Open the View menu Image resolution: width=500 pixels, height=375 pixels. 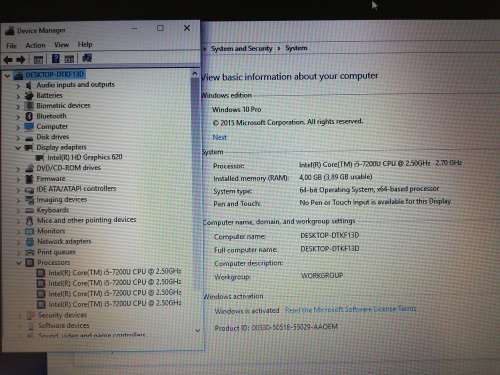pos(61,45)
